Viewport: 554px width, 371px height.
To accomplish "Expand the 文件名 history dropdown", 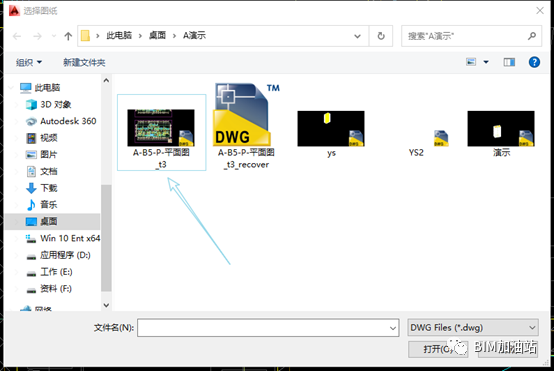I will point(393,328).
